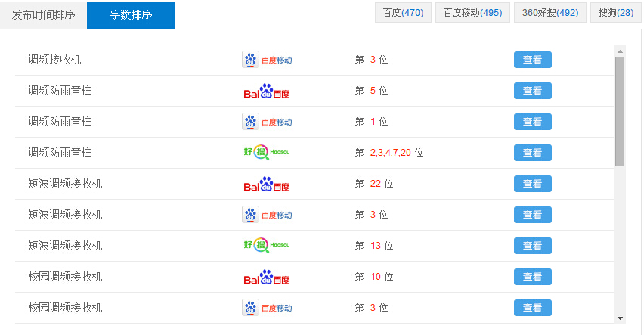Click keyword 校园调频接收机 in the Baidu百度 row
The image size is (644, 335).
click(x=65, y=277)
